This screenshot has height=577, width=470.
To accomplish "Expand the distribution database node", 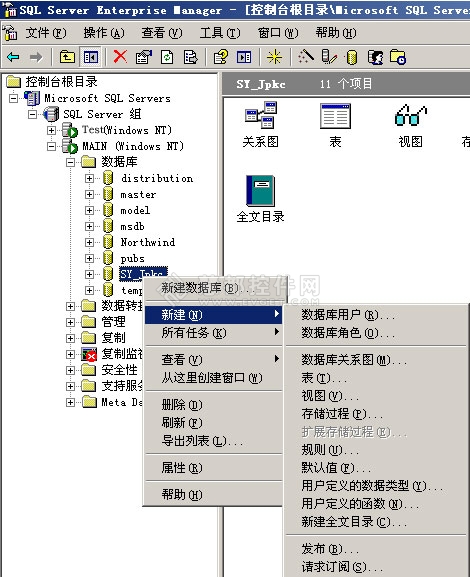I will point(89,178).
